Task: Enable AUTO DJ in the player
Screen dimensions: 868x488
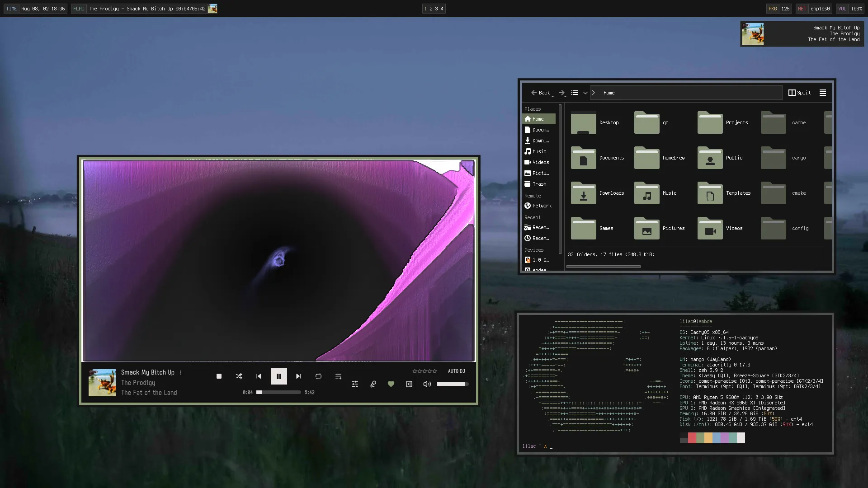Action: 456,371
